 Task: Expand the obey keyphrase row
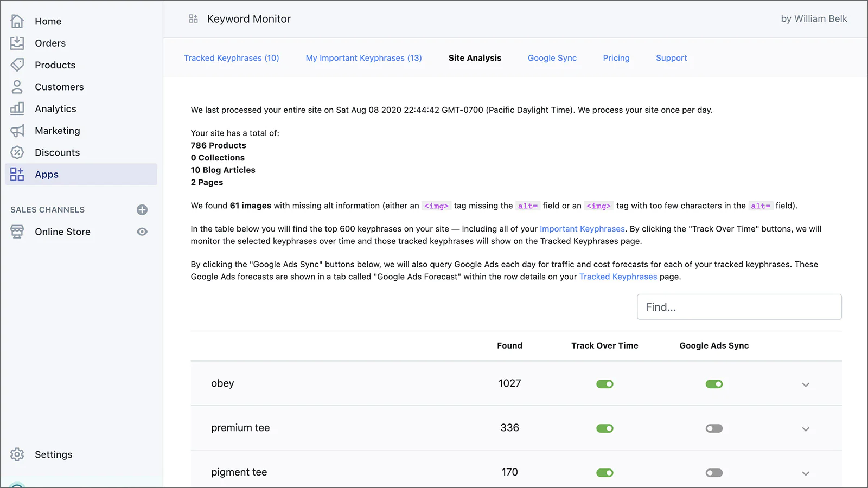click(806, 384)
